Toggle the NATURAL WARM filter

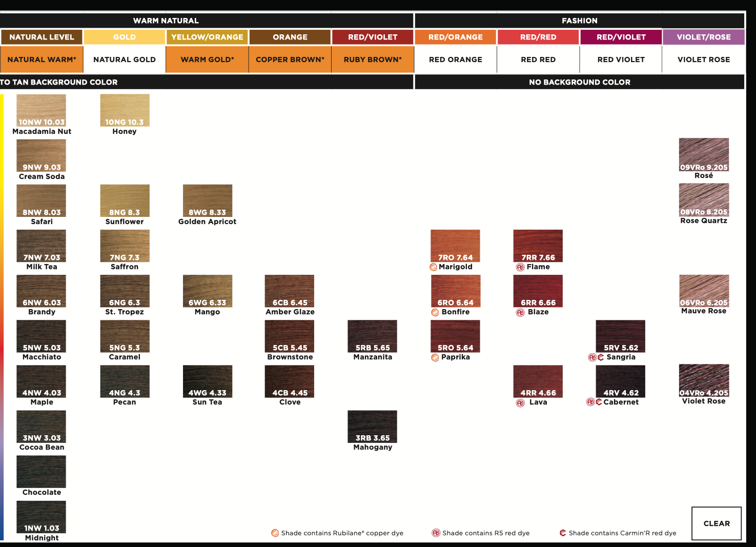(x=42, y=59)
